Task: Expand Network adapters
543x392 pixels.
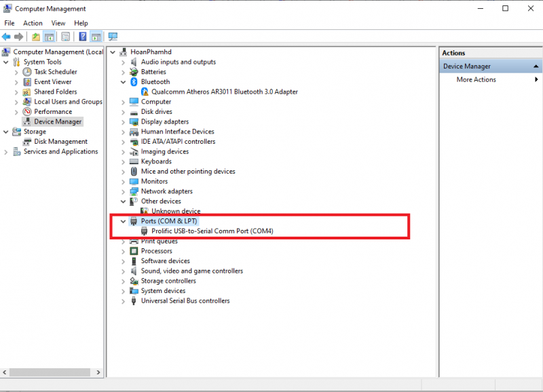Action: point(124,192)
